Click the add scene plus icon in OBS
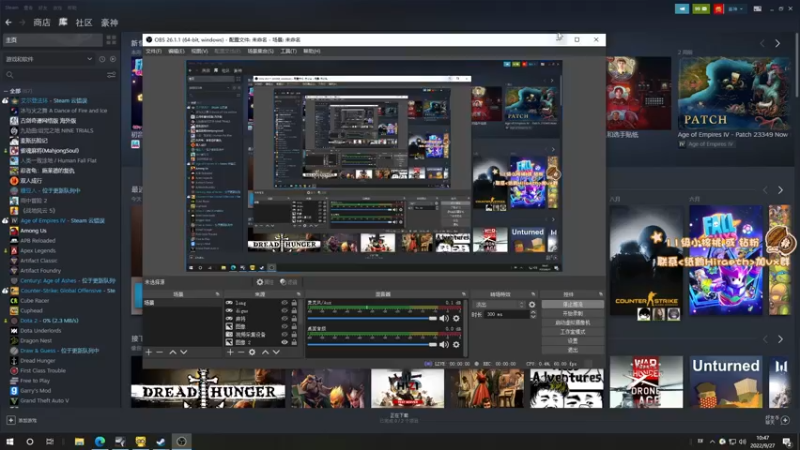800x450 pixels. 148,352
